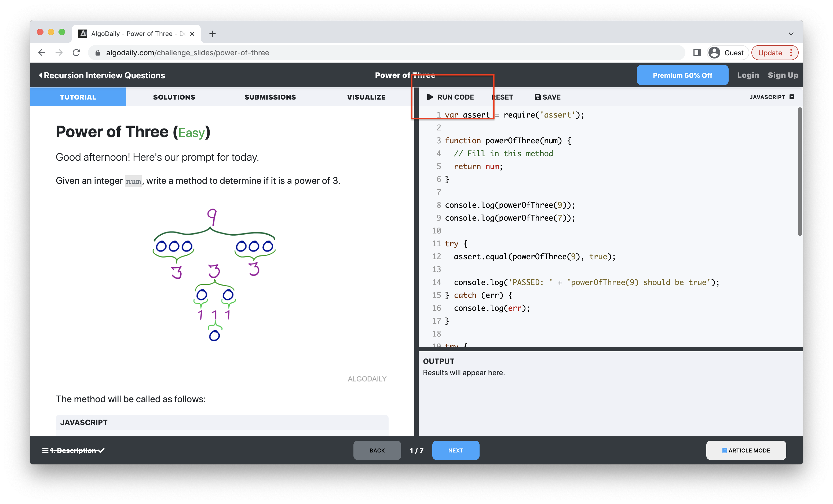The height and width of the screenshot is (504, 833).
Task: Open the 1. Description slide menu
Action: (73, 450)
